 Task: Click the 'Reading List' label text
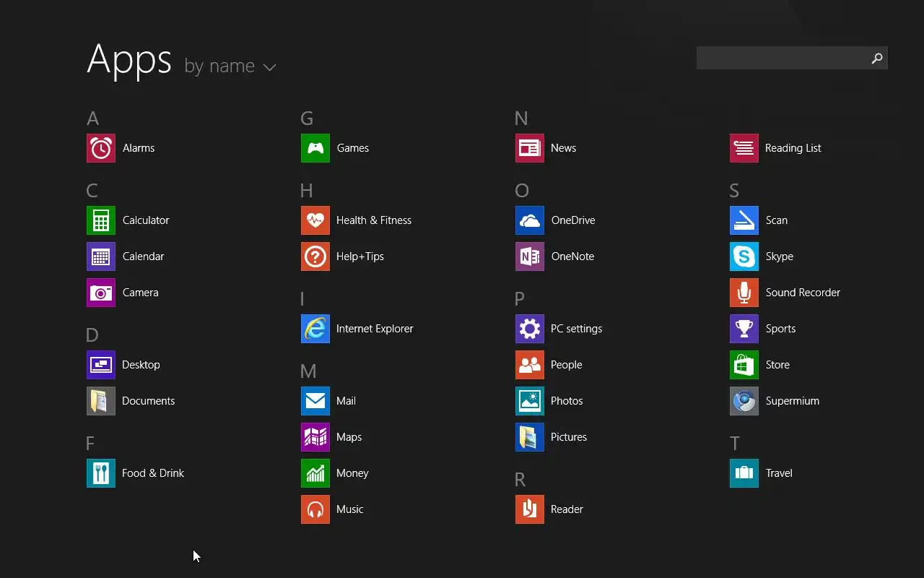(x=793, y=148)
